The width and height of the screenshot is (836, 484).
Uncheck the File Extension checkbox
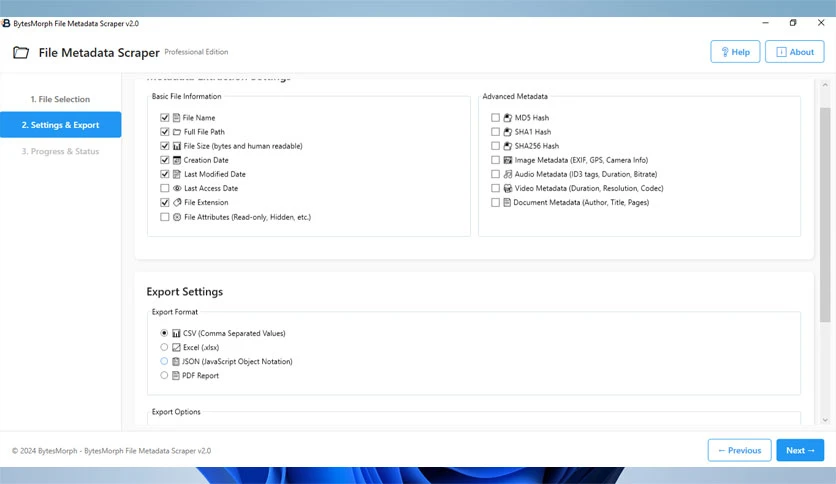[x=165, y=203]
